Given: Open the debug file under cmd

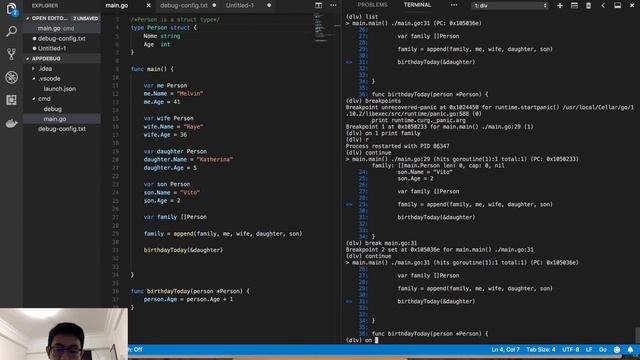Looking at the screenshot, I should click(53, 109).
